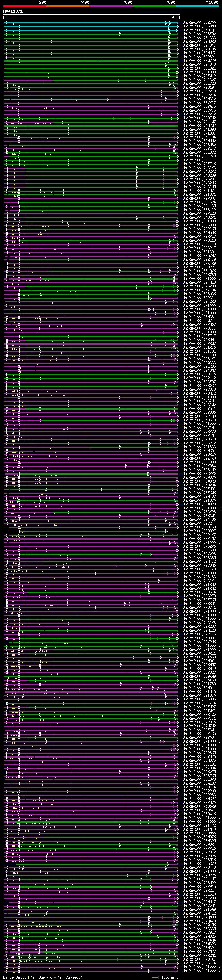Select hit label UniRef100_C5Y1D4
The width and height of the screenshot is (222, 980).
199,290
